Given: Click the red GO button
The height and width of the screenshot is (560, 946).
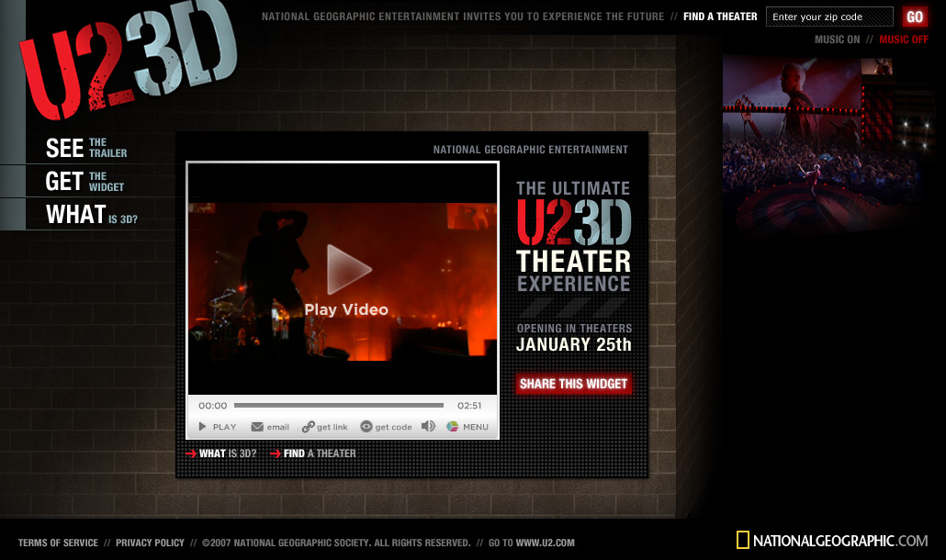Looking at the screenshot, I should tap(915, 17).
